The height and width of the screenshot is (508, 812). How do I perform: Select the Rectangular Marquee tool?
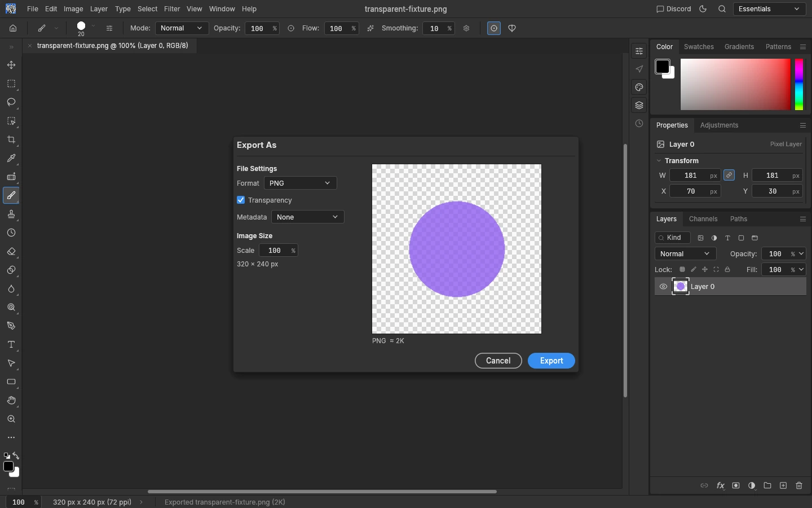[x=11, y=84]
